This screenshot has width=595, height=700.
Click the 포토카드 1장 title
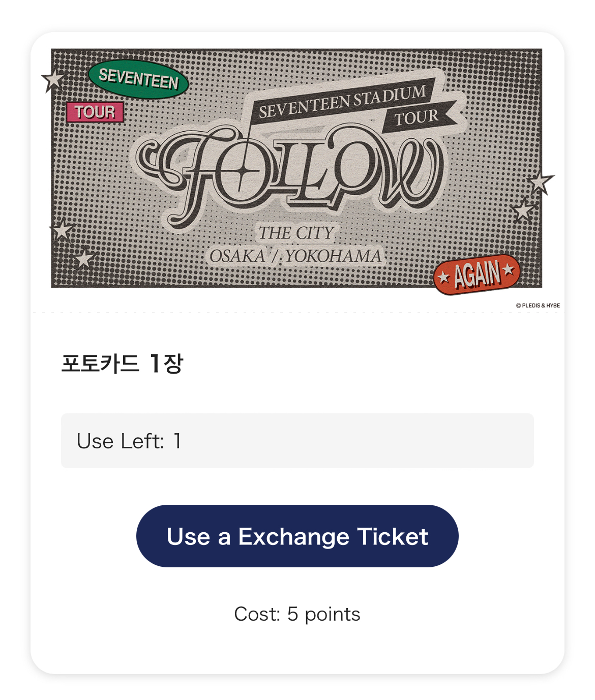click(122, 363)
